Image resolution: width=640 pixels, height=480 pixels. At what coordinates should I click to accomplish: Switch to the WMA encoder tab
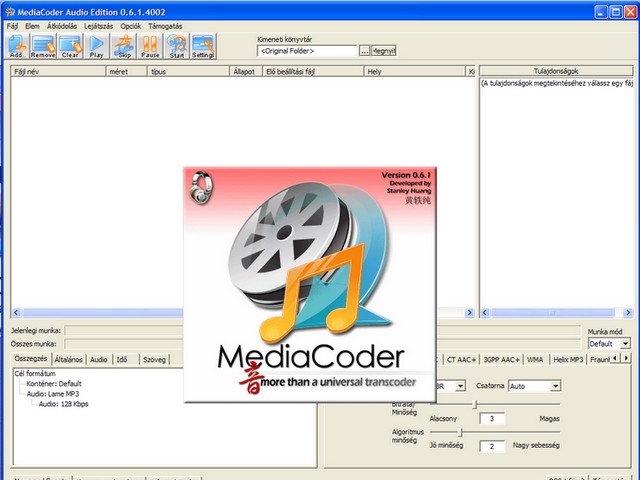[x=535, y=360]
